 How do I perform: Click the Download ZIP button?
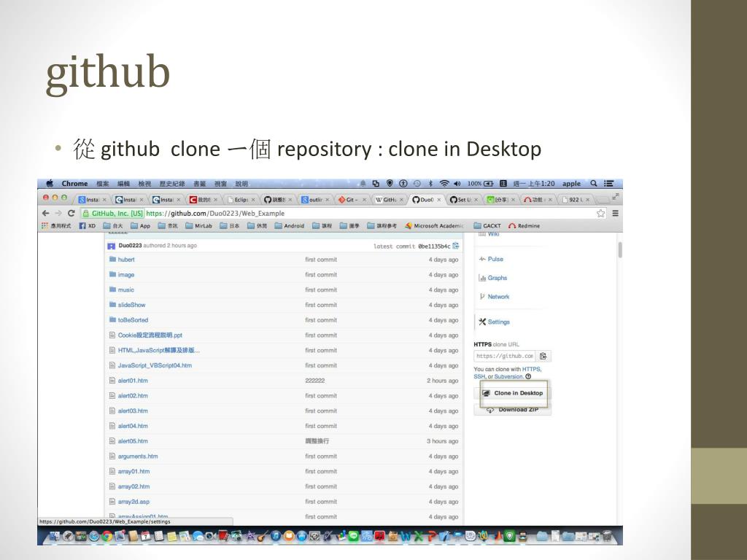tap(513, 410)
